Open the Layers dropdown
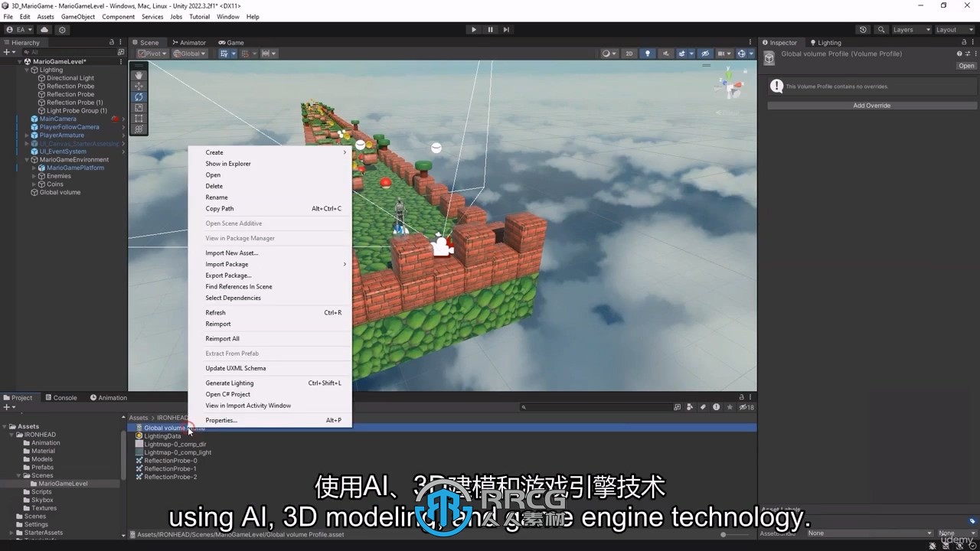Image resolution: width=980 pixels, height=551 pixels. coord(911,30)
